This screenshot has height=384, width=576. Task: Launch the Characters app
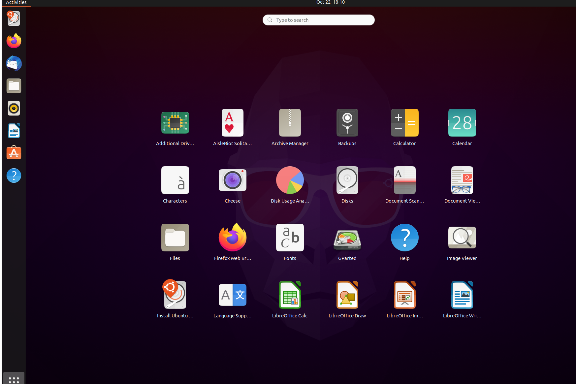(175, 180)
